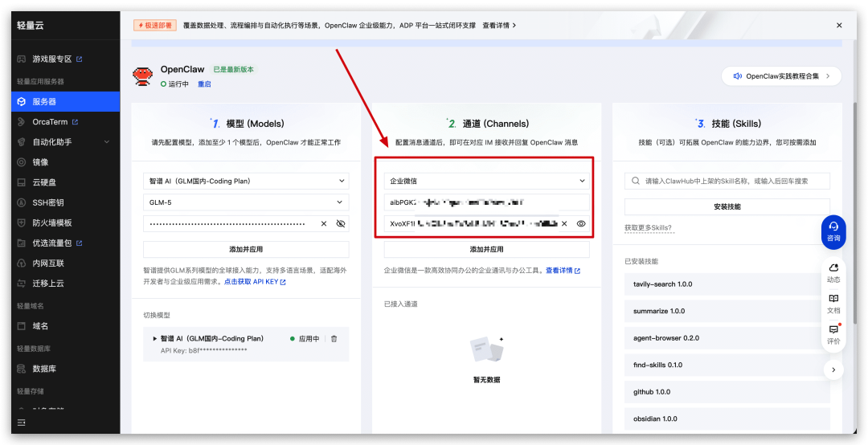Click the 防火墙模板 shield icon
Screen dimensions: 868x445
coord(22,222)
